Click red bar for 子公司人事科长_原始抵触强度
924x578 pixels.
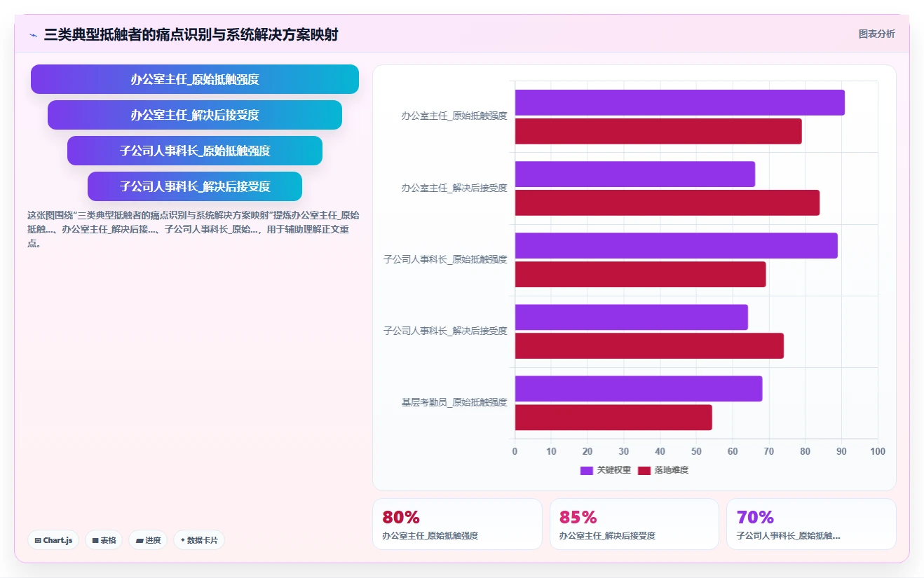point(641,275)
